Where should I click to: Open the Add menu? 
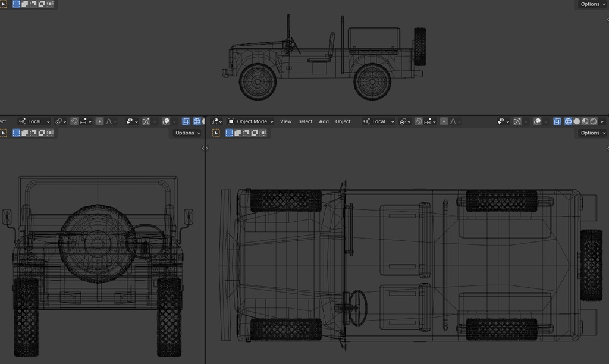coord(324,121)
